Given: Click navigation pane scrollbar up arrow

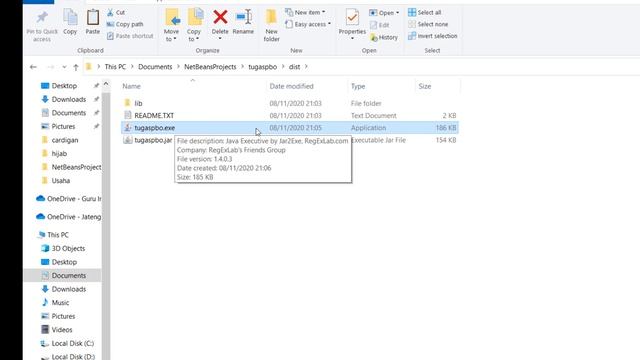Looking at the screenshot, I should [x=106, y=84].
